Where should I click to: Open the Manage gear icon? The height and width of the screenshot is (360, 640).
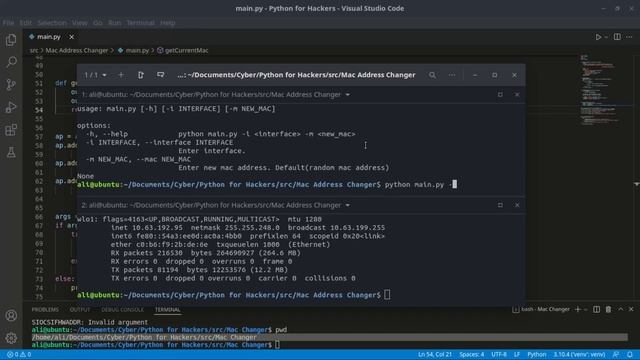11,338
